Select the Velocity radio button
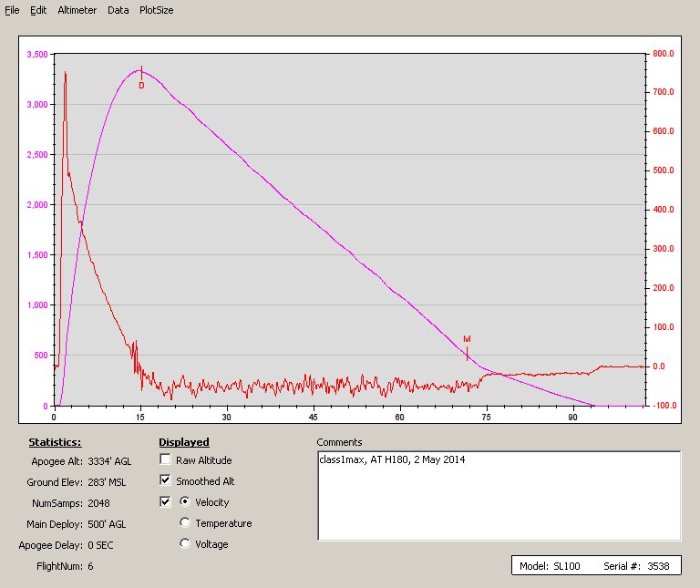Image resolution: width=700 pixels, height=588 pixels. 186,501
